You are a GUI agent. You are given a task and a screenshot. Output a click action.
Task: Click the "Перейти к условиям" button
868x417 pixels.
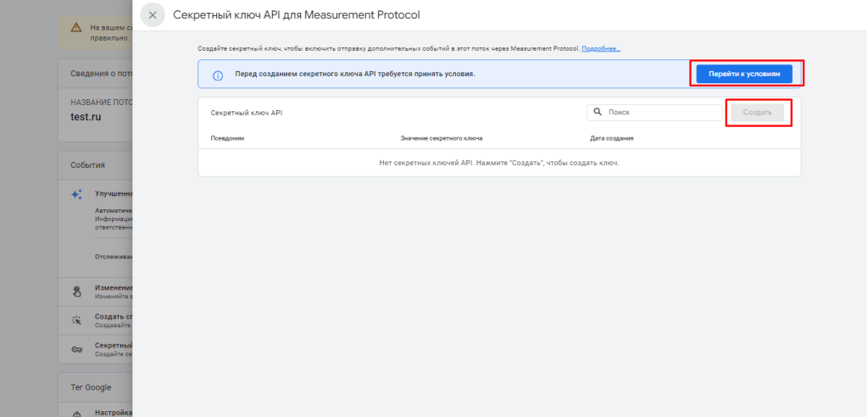coord(744,75)
